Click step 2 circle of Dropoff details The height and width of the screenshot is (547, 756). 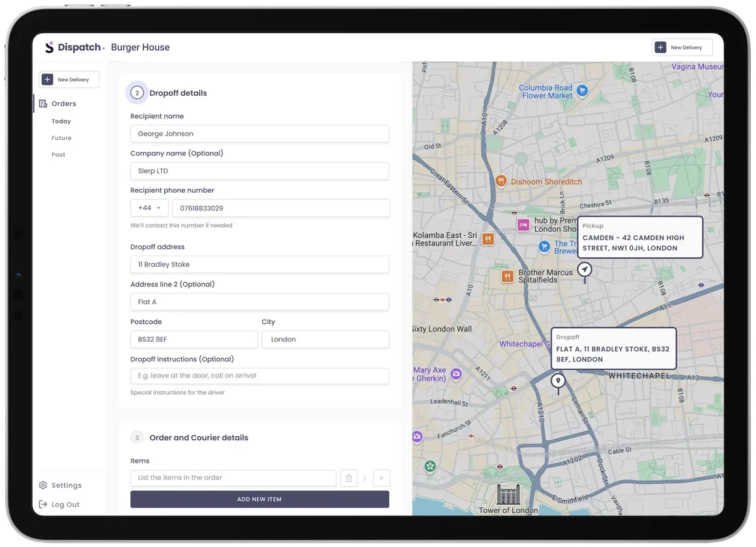click(137, 93)
